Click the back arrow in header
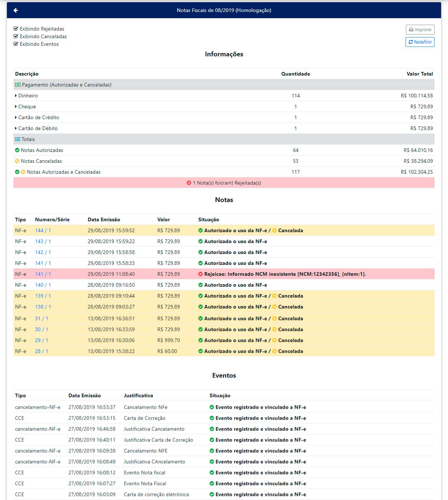This screenshot has width=448, height=500. point(16,10)
